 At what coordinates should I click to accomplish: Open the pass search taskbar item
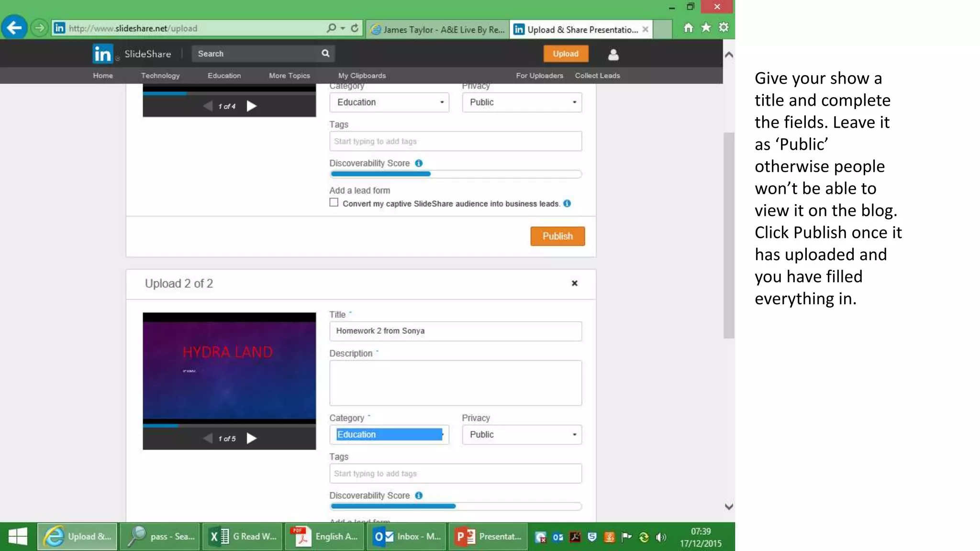click(160, 536)
